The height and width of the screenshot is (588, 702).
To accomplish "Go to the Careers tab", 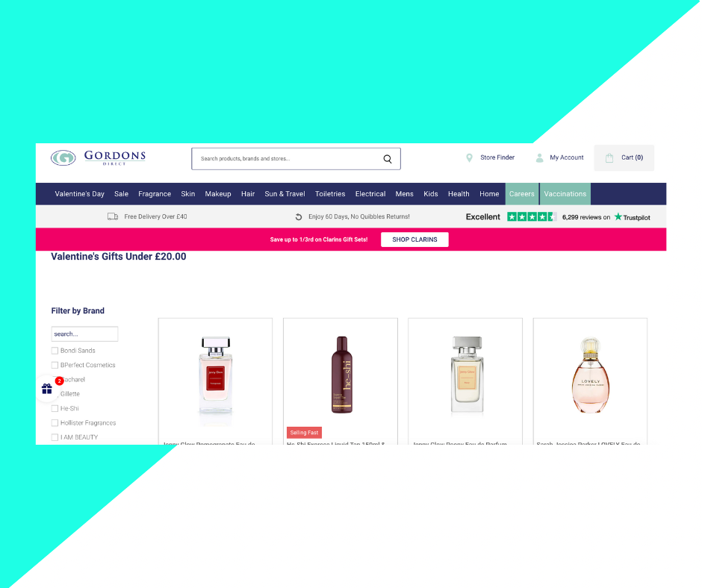I will (522, 194).
